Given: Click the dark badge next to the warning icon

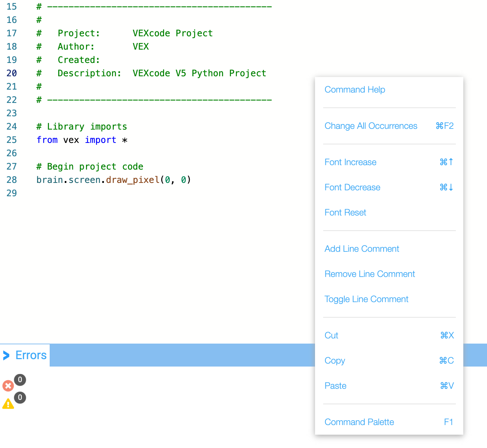Looking at the screenshot, I should pyautogui.click(x=20, y=398).
